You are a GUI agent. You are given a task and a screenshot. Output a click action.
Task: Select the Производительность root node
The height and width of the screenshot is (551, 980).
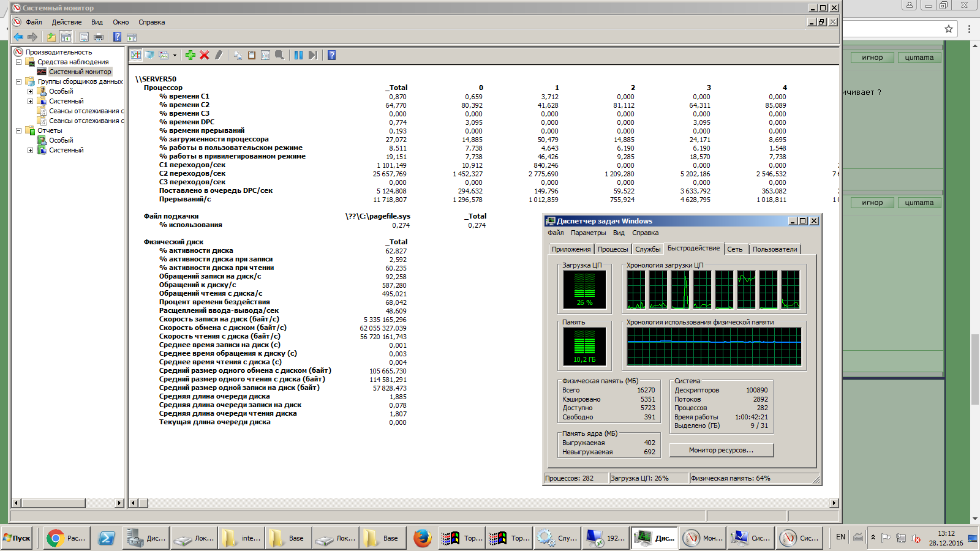59,52
